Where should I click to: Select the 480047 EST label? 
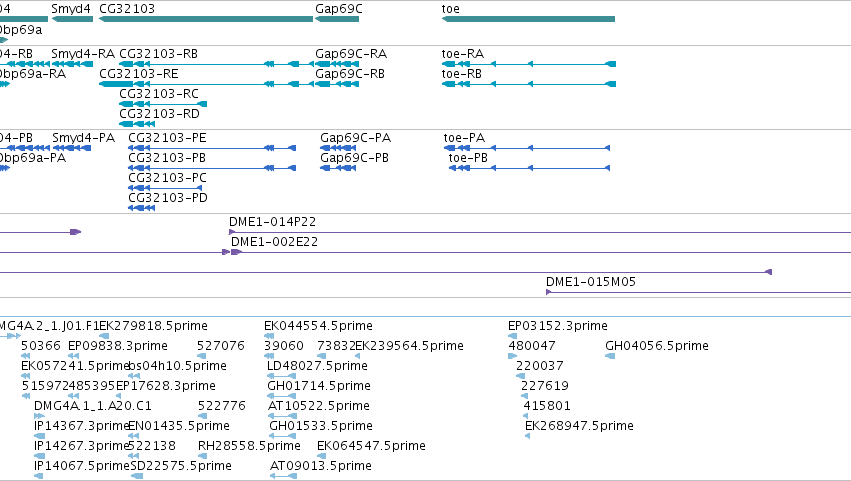[x=532, y=346]
